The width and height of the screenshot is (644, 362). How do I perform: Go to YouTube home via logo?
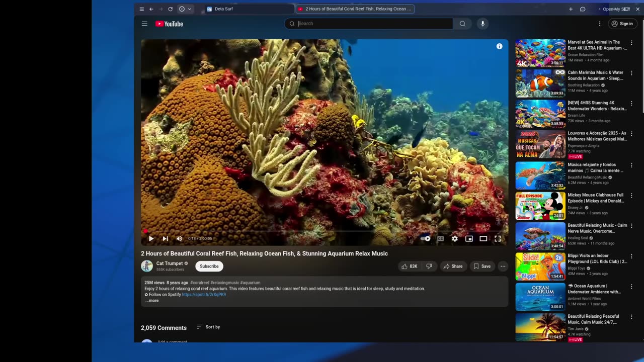click(169, 24)
